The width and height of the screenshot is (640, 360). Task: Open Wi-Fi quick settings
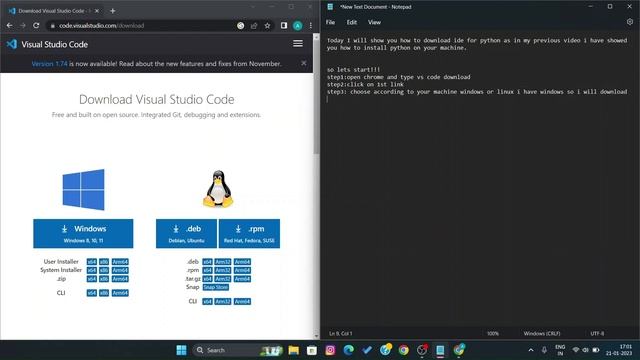coord(576,350)
